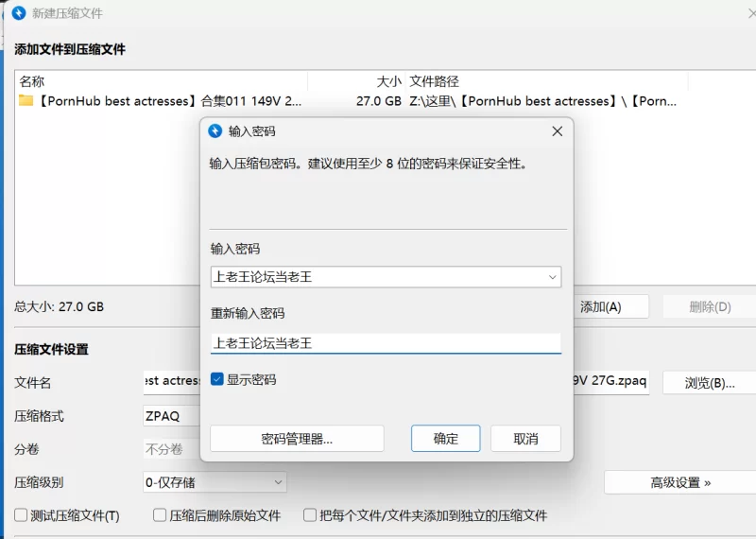Close the password dialog with the X
The image size is (756, 539).
point(558,131)
